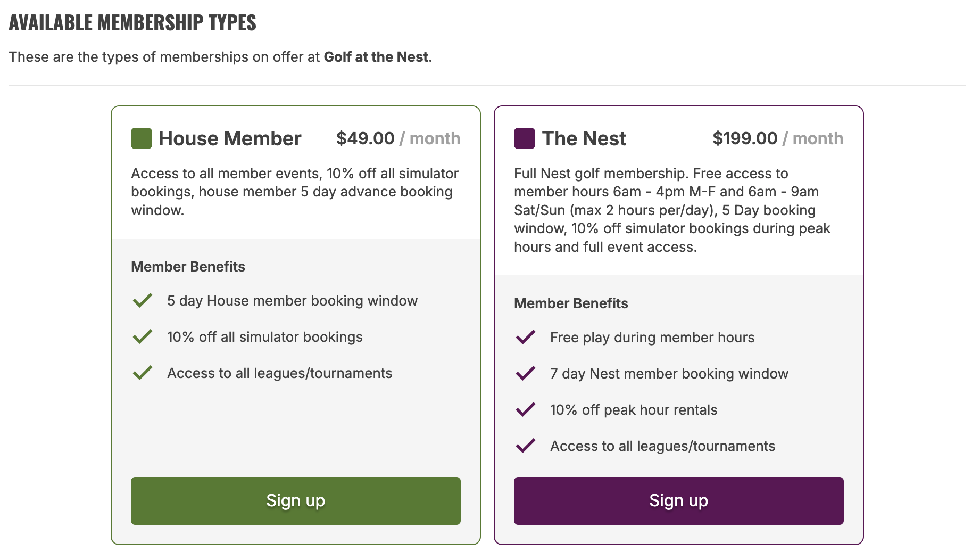The width and height of the screenshot is (980, 559).
Task: Click the Full Nest golf membership description
Action: tap(672, 210)
